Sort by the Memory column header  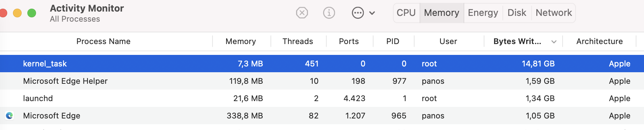point(241,42)
